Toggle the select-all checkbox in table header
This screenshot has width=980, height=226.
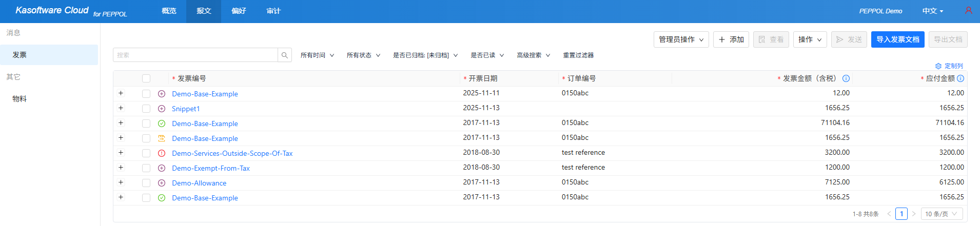tap(146, 78)
